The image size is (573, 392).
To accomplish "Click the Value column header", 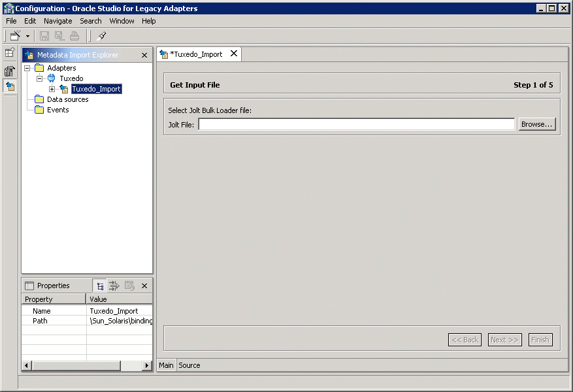I will coord(120,299).
